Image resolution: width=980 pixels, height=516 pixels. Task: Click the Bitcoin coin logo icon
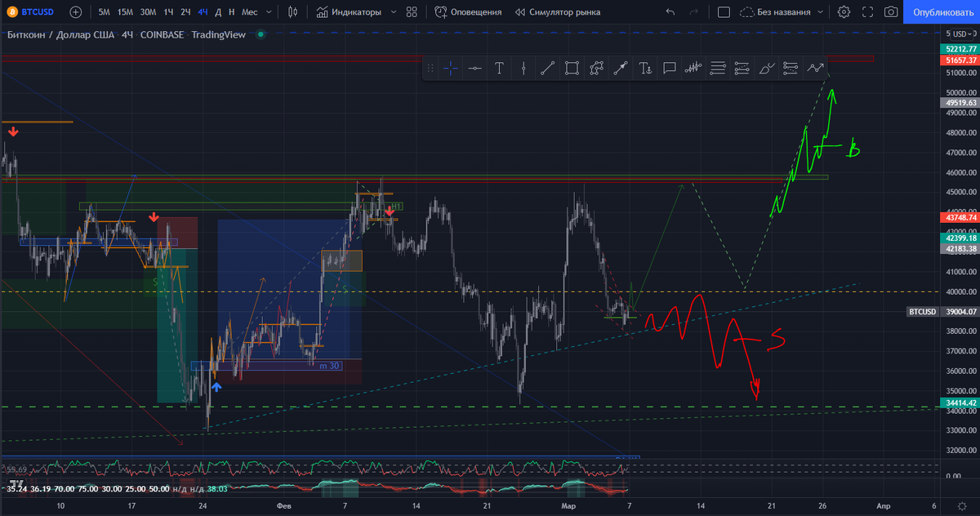(11, 12)
